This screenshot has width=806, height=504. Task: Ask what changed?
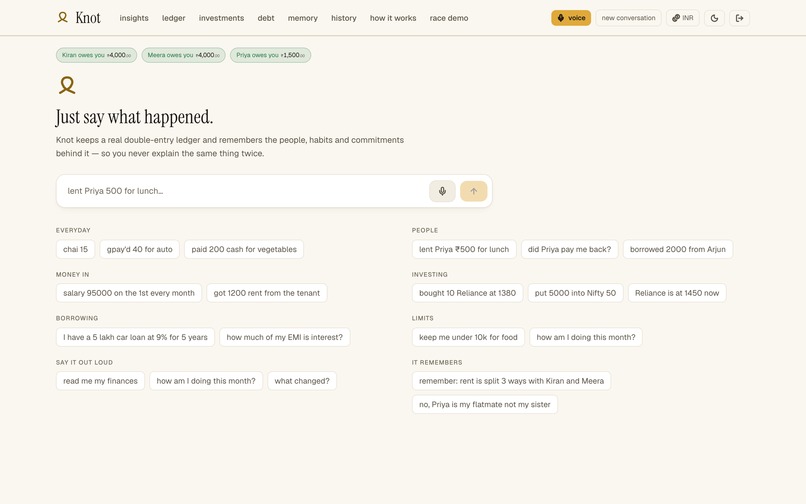click(x=302, y=381)
